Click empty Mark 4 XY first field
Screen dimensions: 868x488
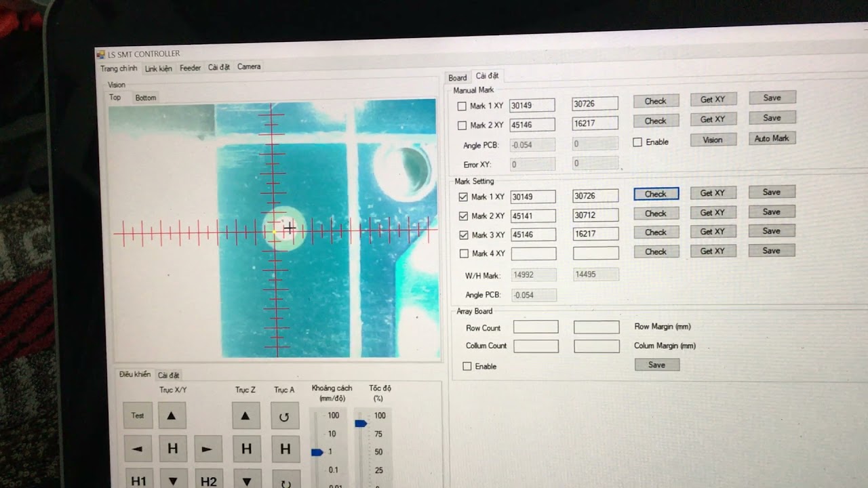[534, 253]
